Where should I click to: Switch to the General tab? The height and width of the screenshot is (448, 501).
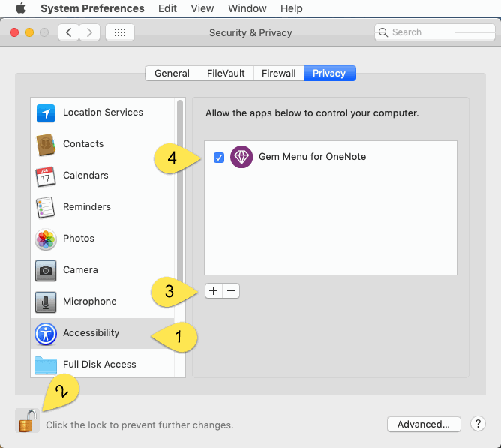172,74
